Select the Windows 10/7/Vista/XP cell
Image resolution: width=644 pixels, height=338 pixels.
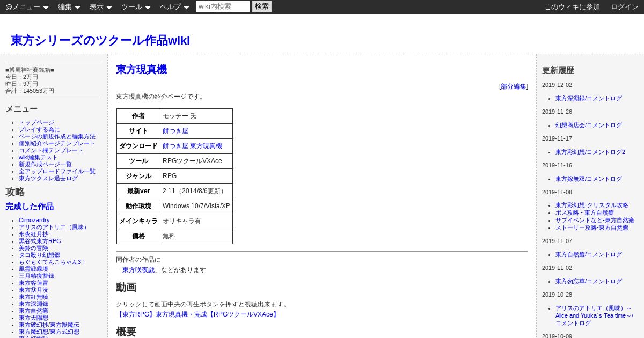[196, 206]
